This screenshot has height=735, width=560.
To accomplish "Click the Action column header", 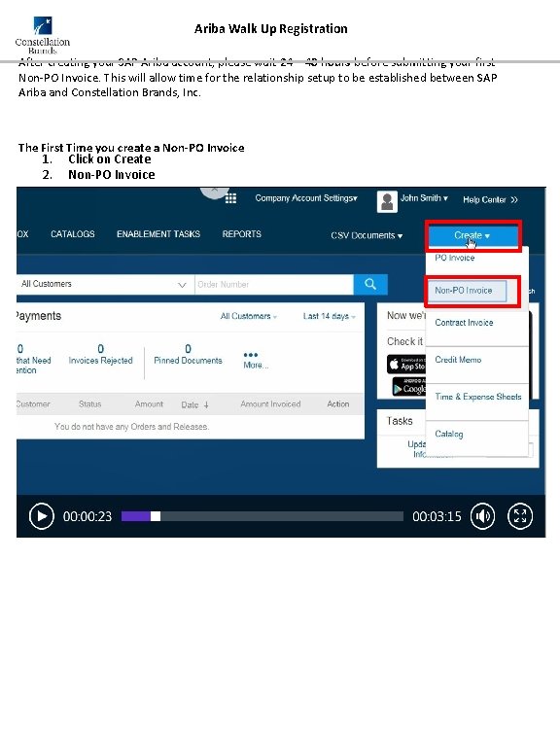I will [338, 404].
